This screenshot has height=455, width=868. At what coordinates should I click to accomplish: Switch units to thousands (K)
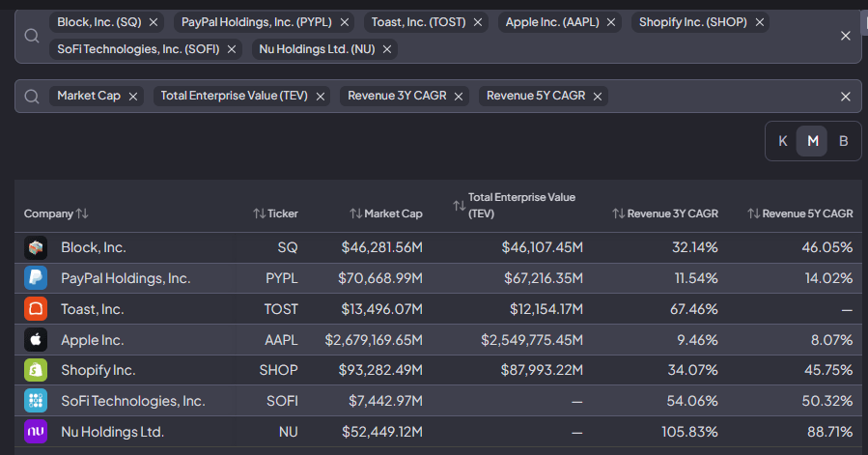(782, 141)
